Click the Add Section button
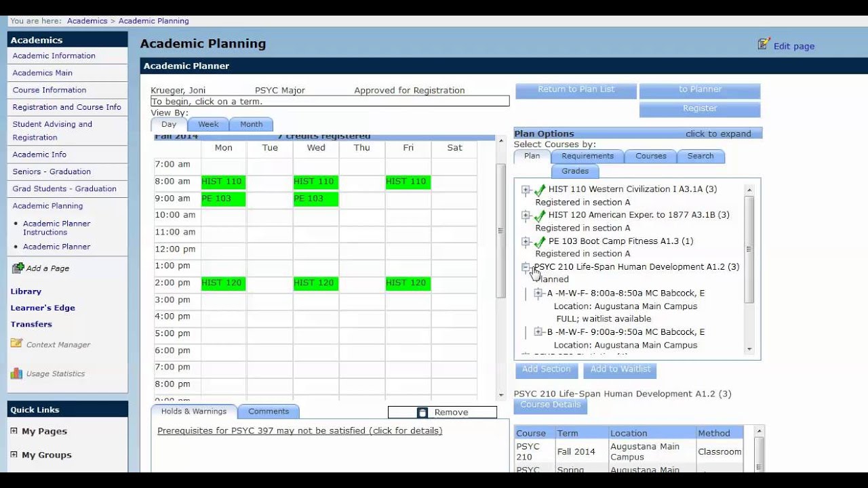The image size is (868, 488). [547, 370]
